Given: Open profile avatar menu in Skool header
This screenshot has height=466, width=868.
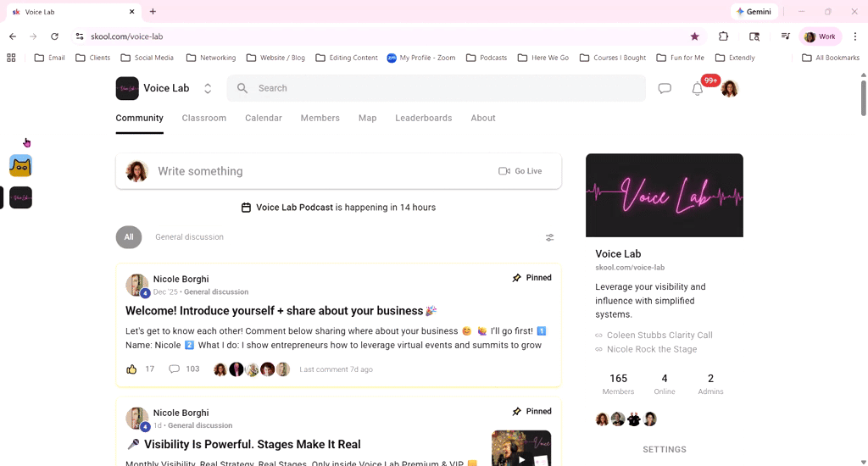Looking at the screenshot, I should pyautogui.click(x=730, y=89).
